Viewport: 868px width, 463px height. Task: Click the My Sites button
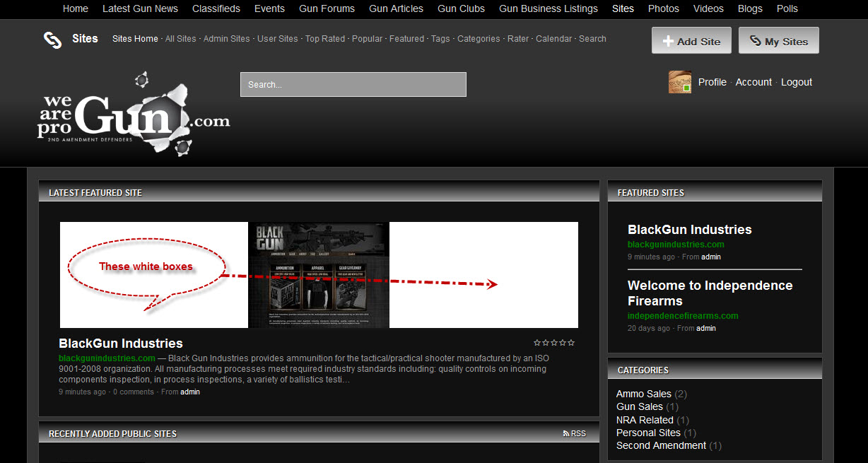pyautogui.click(x=779, y=41)
